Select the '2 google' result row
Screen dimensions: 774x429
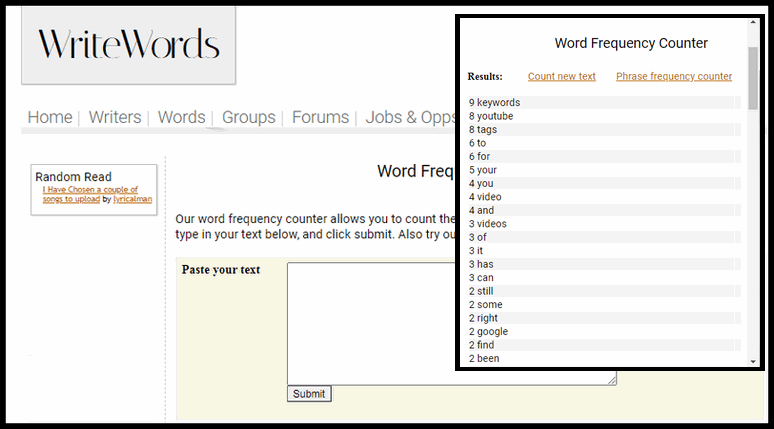tap(604, 332)
